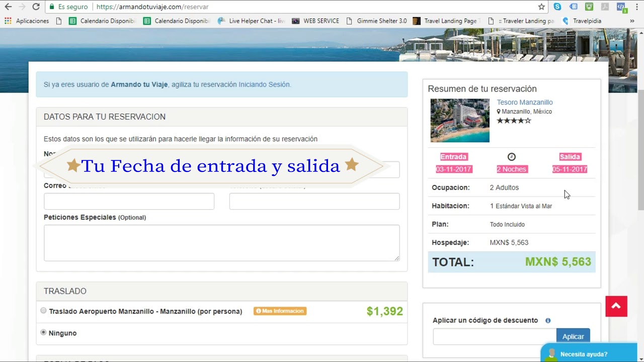Viewport: 644px width, 362px height.
Task: Open the Traveler Landing page bookmark
Action: click(521, 21)
